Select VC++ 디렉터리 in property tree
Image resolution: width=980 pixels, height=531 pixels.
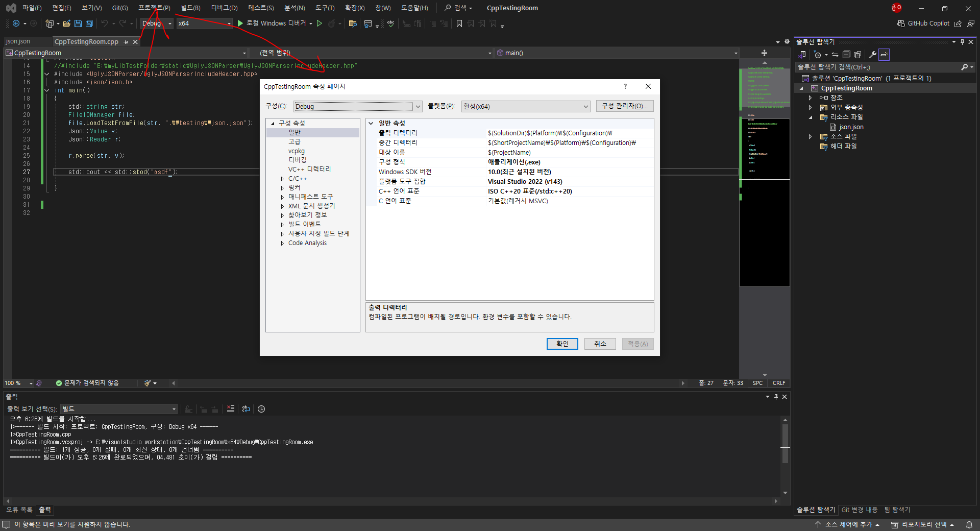coord(309,170)
